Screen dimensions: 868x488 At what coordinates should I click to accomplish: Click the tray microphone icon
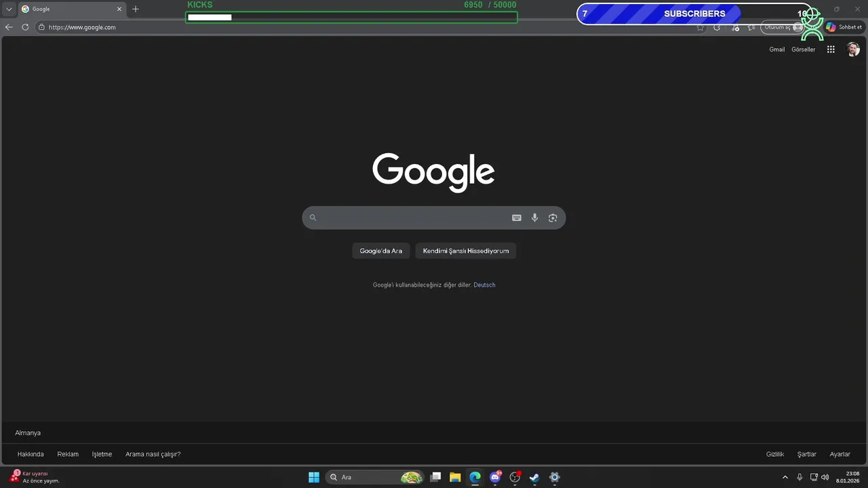tap(800, 477)
